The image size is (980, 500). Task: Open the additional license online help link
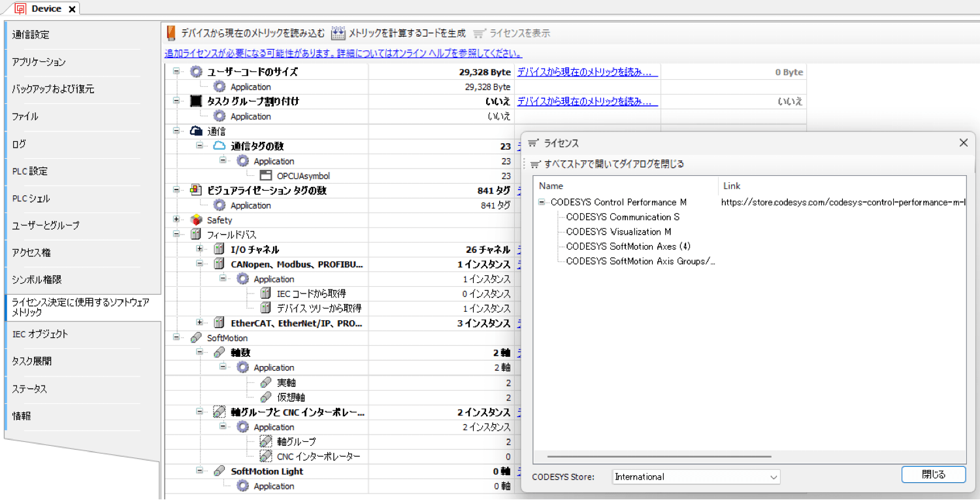343,54
